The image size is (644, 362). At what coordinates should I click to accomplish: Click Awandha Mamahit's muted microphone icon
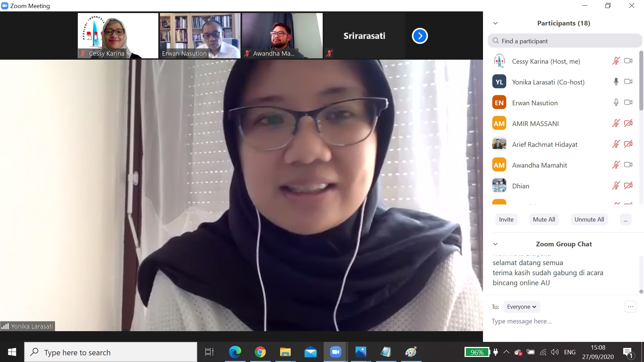(616, 165)
